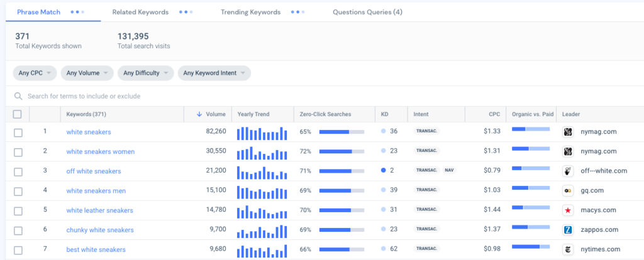
Task: Click the search magnifier icon
Action: click(19, 96)
